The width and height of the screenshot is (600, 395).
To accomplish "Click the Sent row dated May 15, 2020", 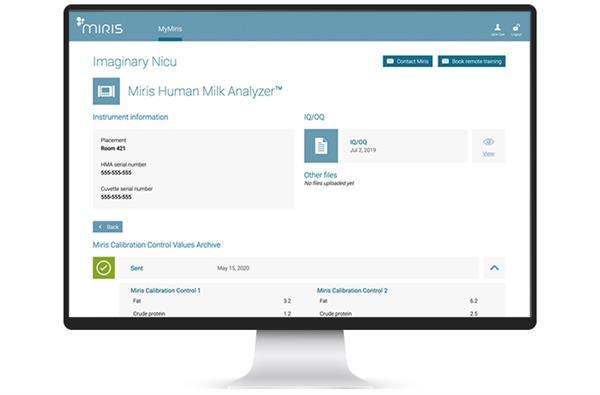I will (x=299, y=268).
